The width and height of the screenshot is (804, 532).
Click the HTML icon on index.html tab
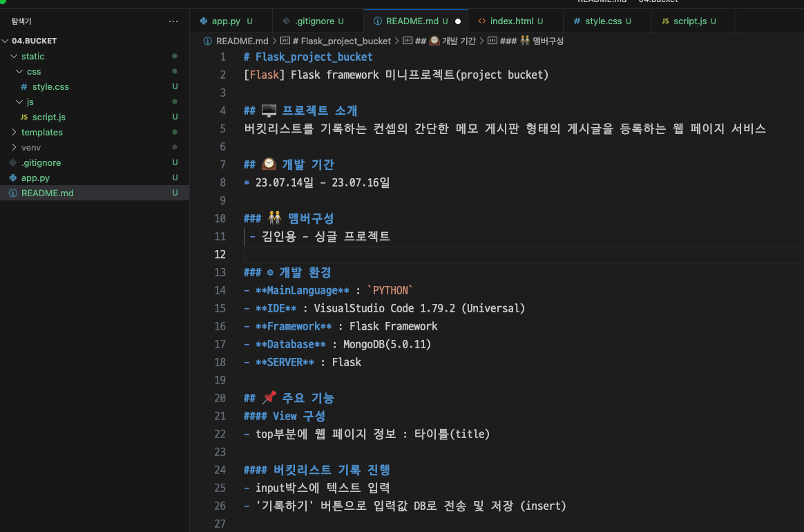click(482, 21)
